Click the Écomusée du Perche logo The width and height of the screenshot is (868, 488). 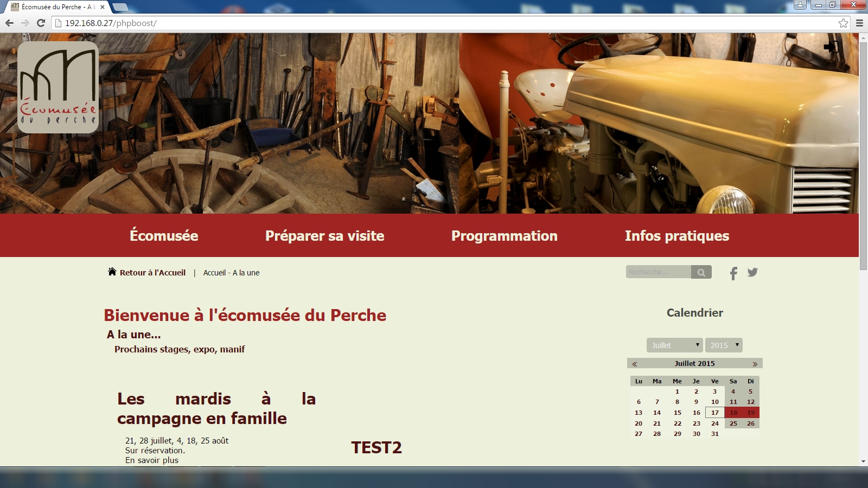click(x=58, y=87)
